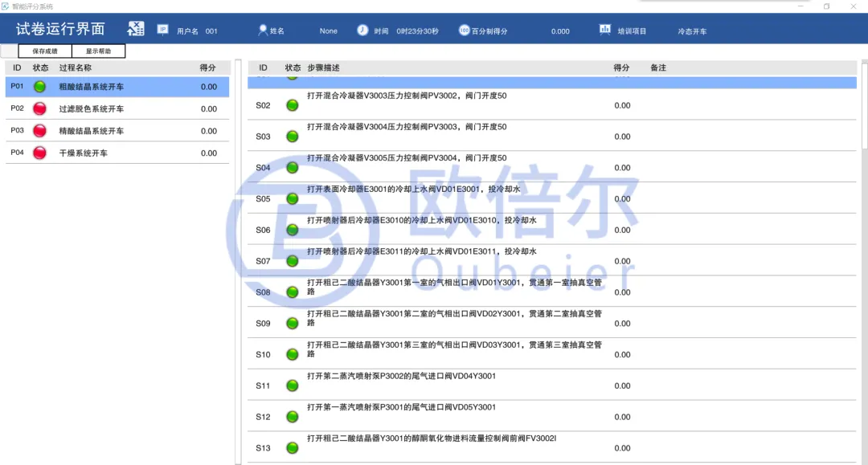The height and width of the screenshot is (465, 868).
Task: Click the highlighted blue row above S02
Action: pos(552,83)
